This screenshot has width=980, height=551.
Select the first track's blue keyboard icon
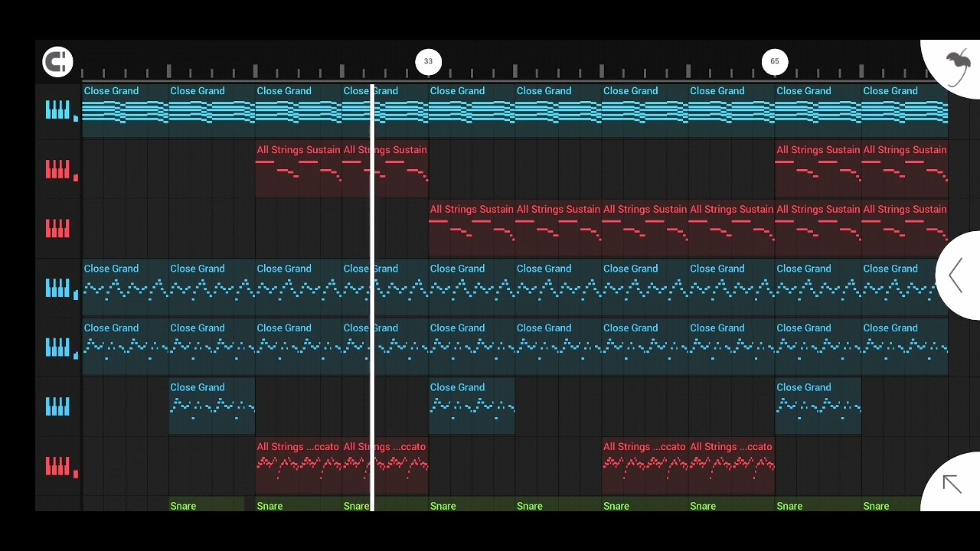(57, 109)
